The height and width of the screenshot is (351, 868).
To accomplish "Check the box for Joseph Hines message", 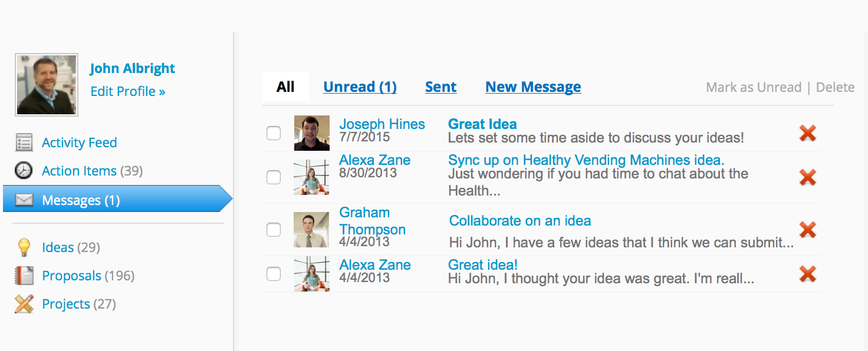I will (x=274, y=133).
